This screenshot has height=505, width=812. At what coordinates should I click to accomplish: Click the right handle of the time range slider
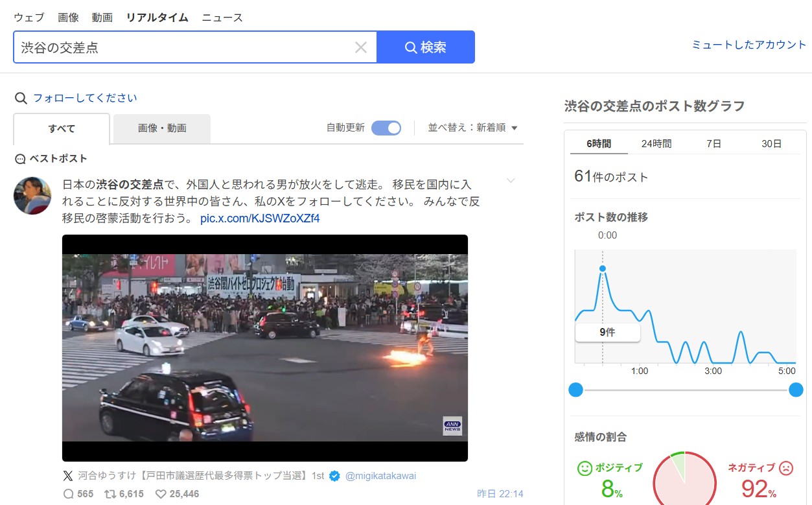pyautogui.click(x=796, y=390)
